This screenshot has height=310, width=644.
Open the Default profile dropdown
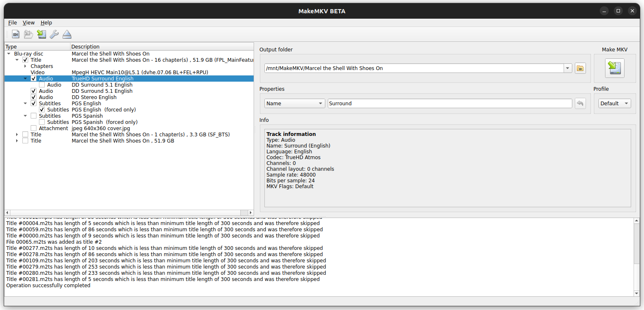(x=615, y=103)
